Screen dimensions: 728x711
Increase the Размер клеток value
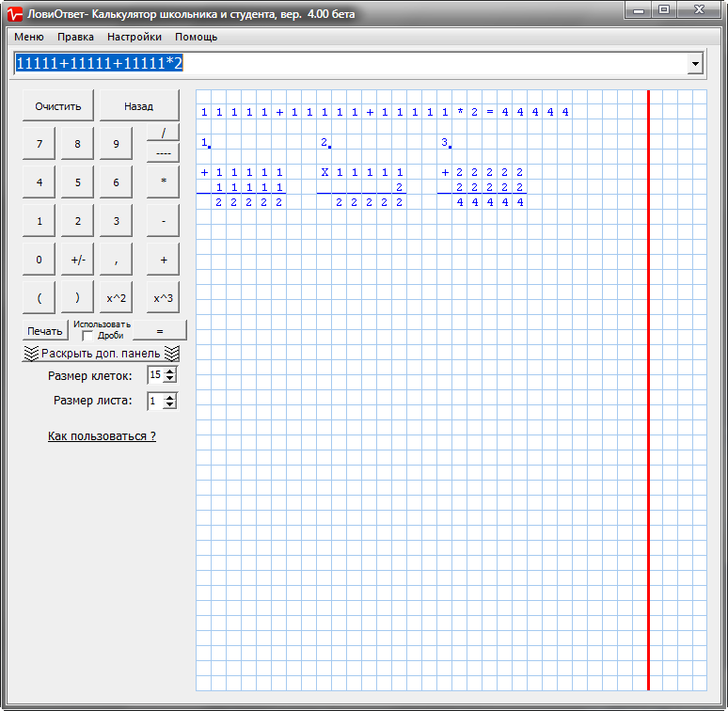pyautogui.click(x=170, y=371)
